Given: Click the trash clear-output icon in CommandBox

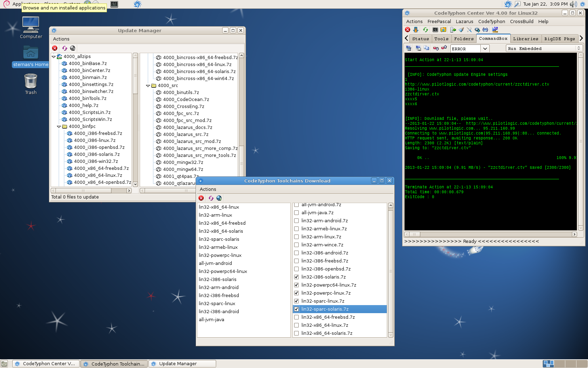Looking at the screenshot, I should point(409,48).
